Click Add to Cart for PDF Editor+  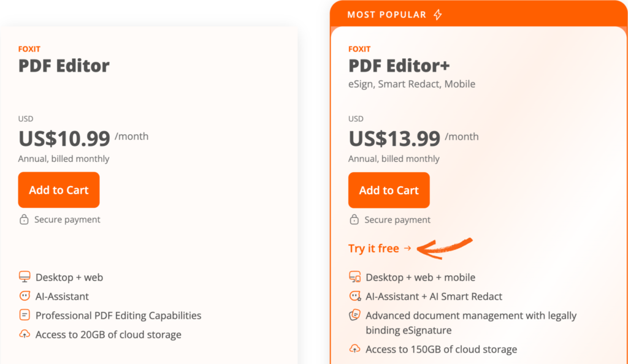point(389,191)
